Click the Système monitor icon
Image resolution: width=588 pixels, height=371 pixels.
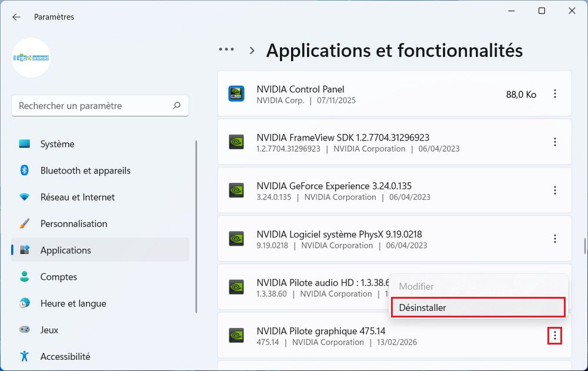click(24, 143)
